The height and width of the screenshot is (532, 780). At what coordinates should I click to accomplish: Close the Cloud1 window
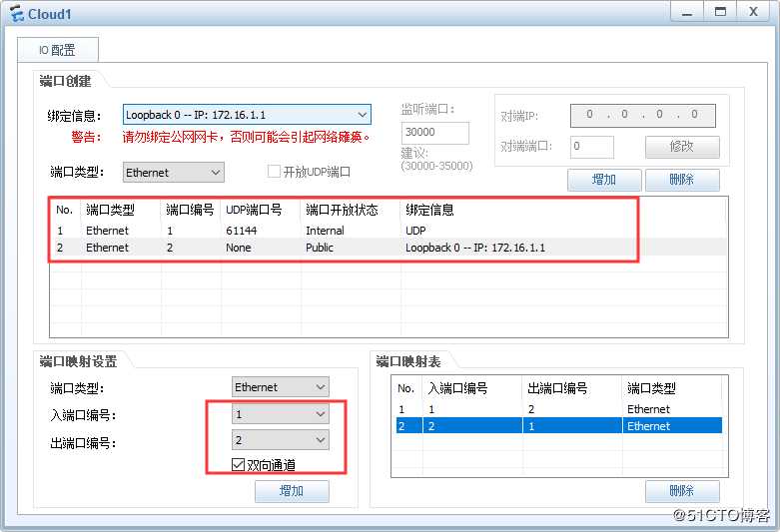point(753,12)
